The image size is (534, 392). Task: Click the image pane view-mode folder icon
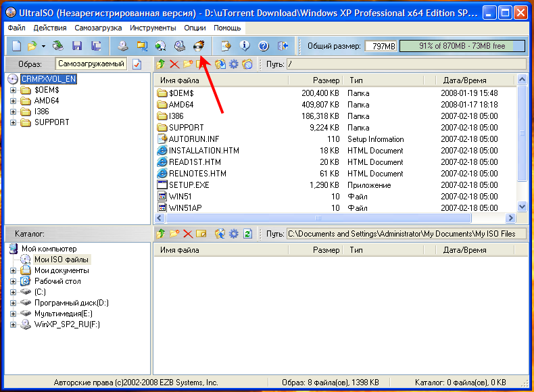click(x=247, y=64)
